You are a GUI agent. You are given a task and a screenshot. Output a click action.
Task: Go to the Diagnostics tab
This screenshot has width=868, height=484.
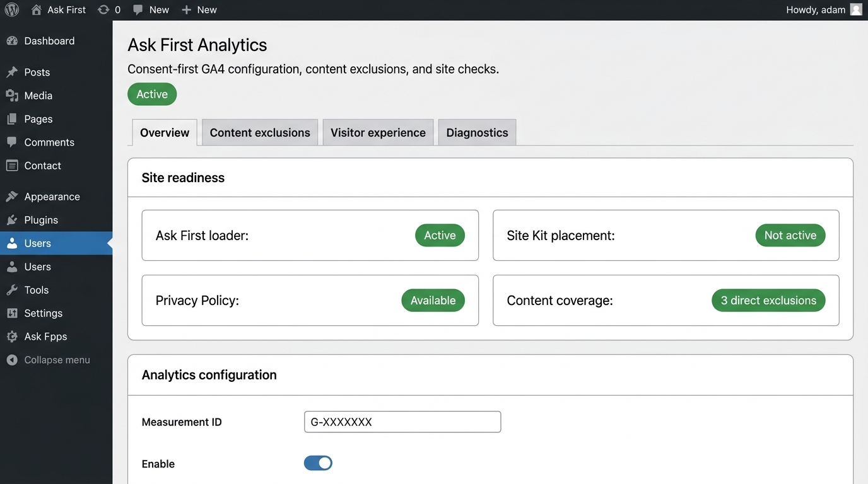(477, 132)
